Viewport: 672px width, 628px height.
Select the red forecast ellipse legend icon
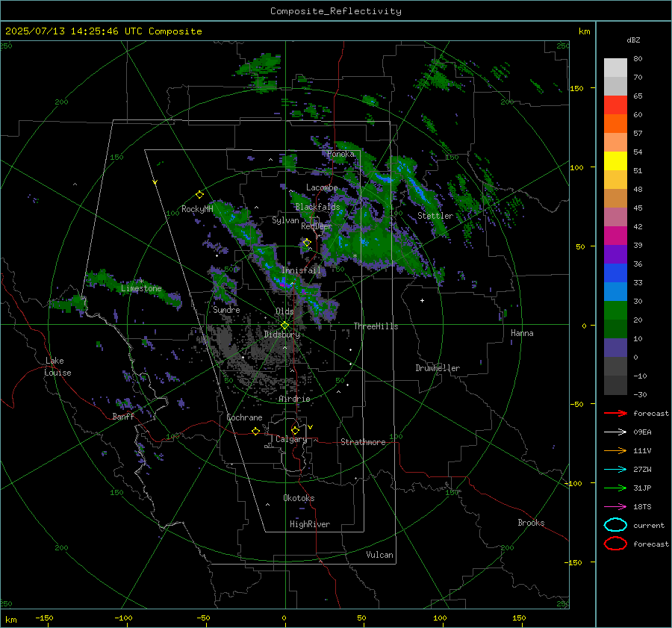[615, 544]
